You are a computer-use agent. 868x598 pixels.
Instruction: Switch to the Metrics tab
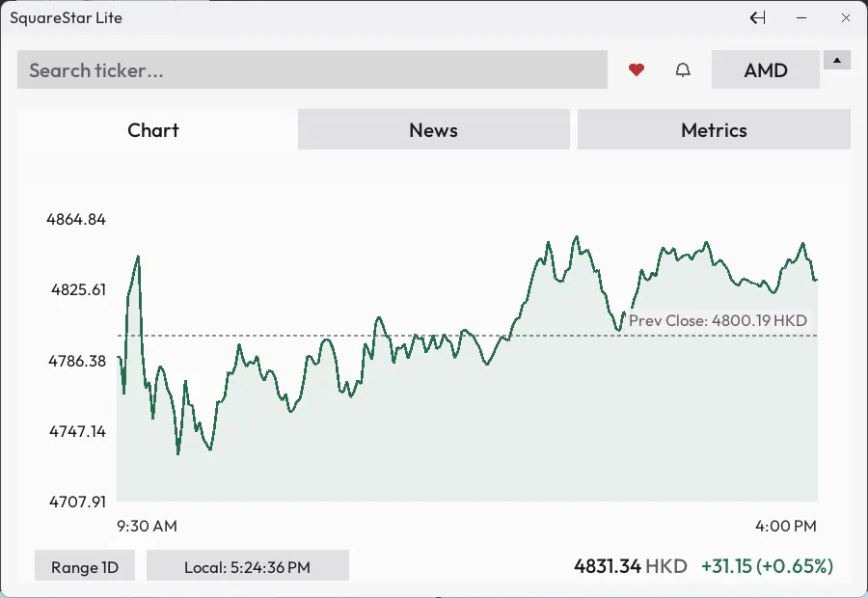click(714, 129)
